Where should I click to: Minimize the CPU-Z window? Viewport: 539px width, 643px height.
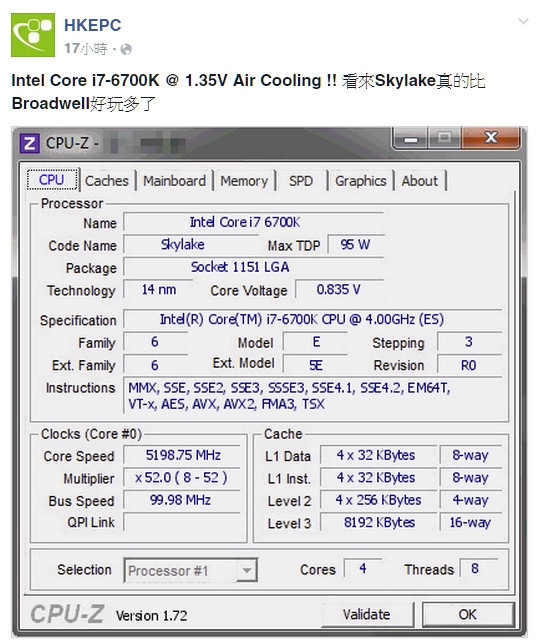(x=411, y=139)
